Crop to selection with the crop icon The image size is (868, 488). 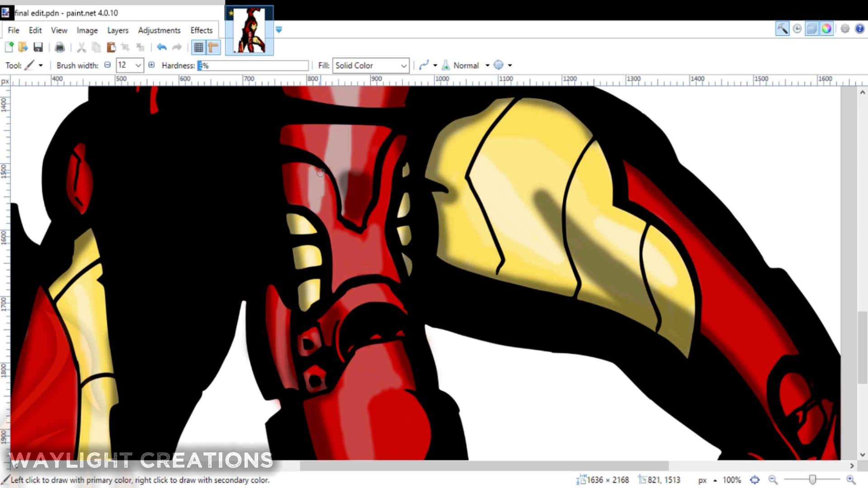pyautogui.click(x=126, y=47)
